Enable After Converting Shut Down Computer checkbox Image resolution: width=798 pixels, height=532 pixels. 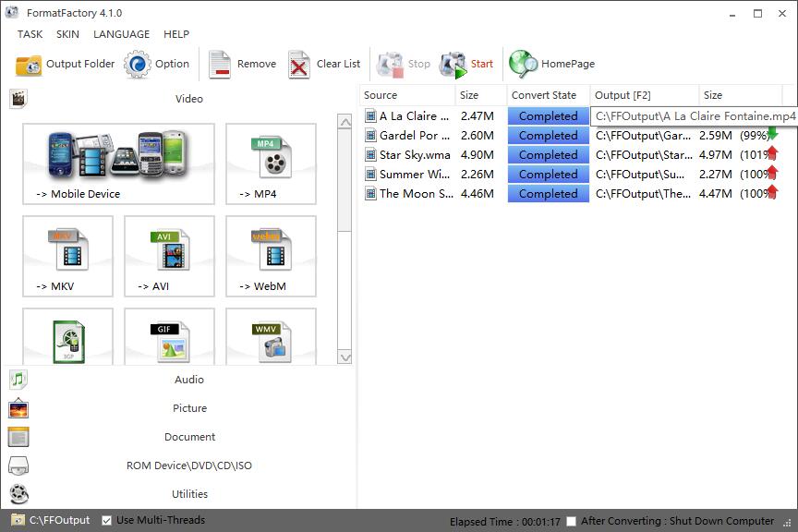(x=572, y=521)
